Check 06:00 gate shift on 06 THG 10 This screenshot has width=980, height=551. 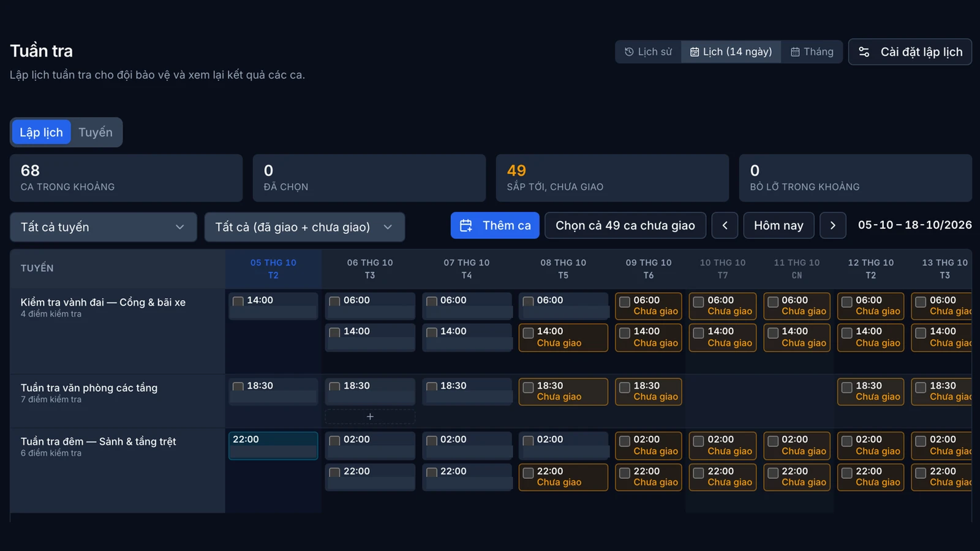tap(334, 301)
